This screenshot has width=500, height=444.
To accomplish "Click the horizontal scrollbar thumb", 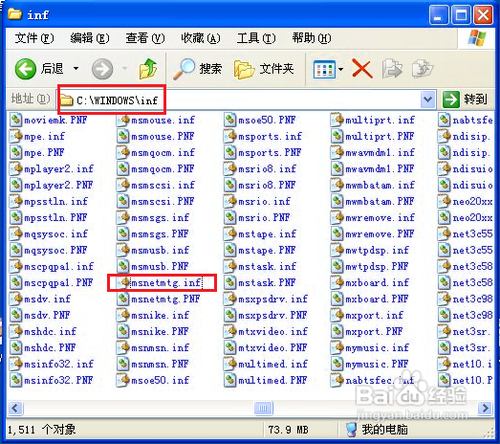I will tap(263, 408).
